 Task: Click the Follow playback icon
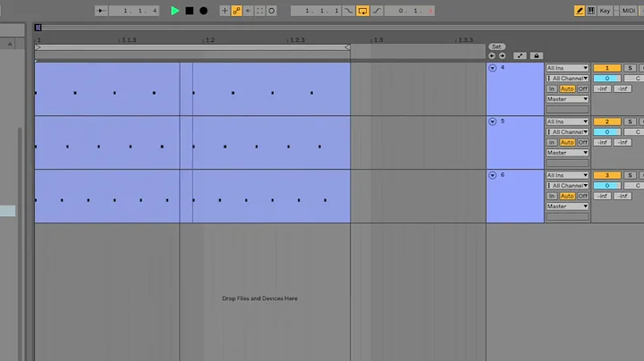[x=101, y=11]
